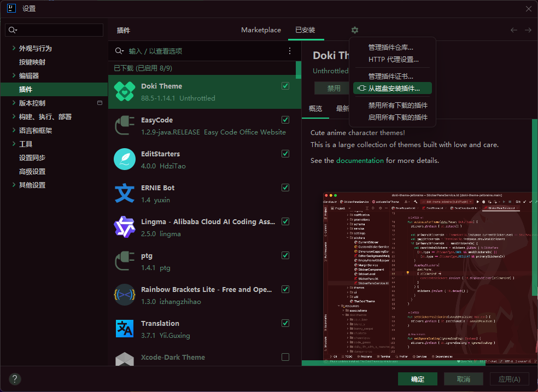Uncheck the Rainbow Brackets Lite checkbox
The width and height of the screenshot is (538, 392).
tap(285, 289)
